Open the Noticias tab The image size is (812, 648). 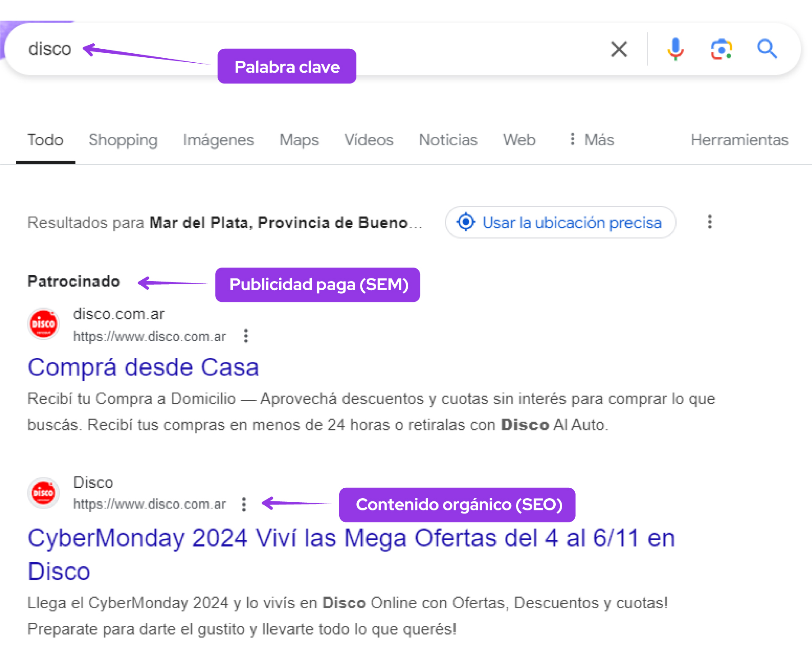[448, 140]
